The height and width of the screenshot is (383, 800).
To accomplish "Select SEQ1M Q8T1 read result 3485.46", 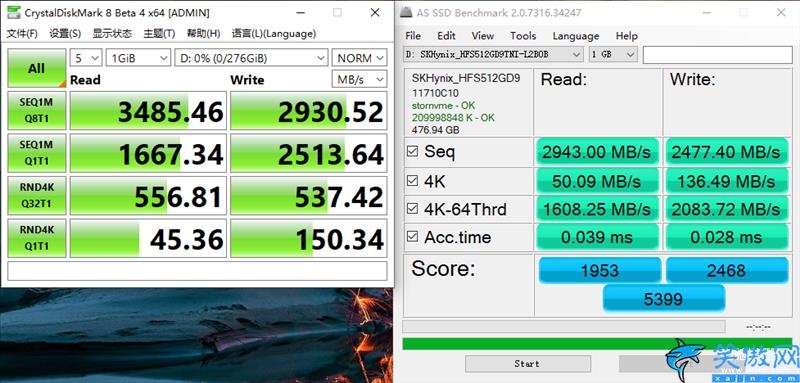I will [x=148, y=111].
